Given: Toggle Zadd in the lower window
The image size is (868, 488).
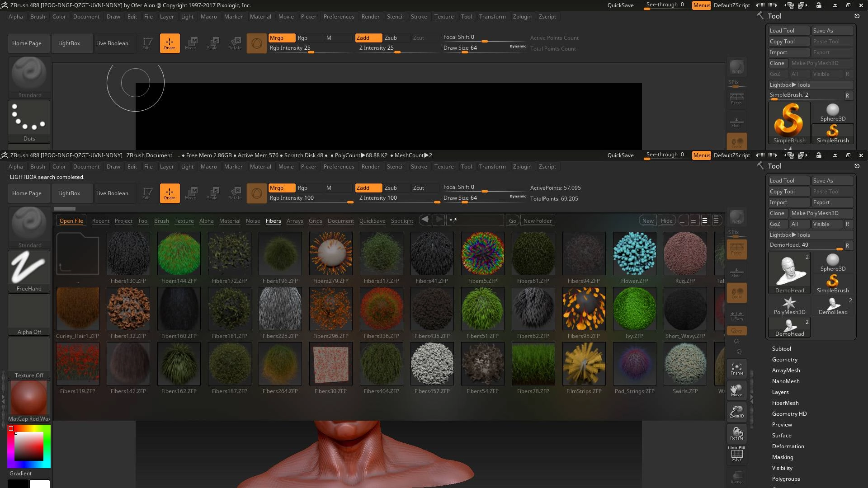Looking at the screenshot, I should (369, 188).
